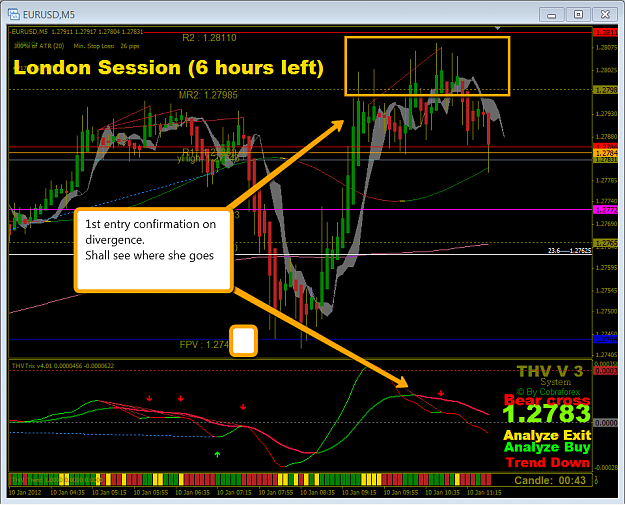The height and width of the screenshot is (505, 625).
Task: Click the 'London Session (6 hours left)' label
Action: [x=168, y=67]
